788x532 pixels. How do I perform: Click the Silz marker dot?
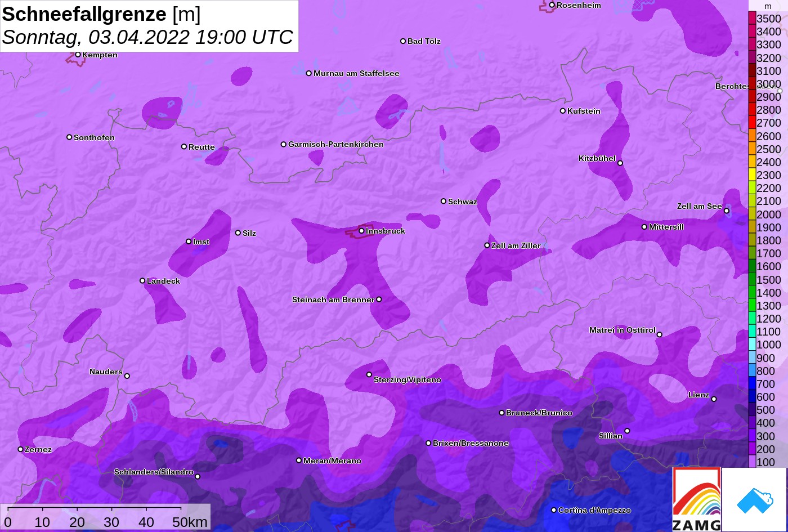coord(238,233)
